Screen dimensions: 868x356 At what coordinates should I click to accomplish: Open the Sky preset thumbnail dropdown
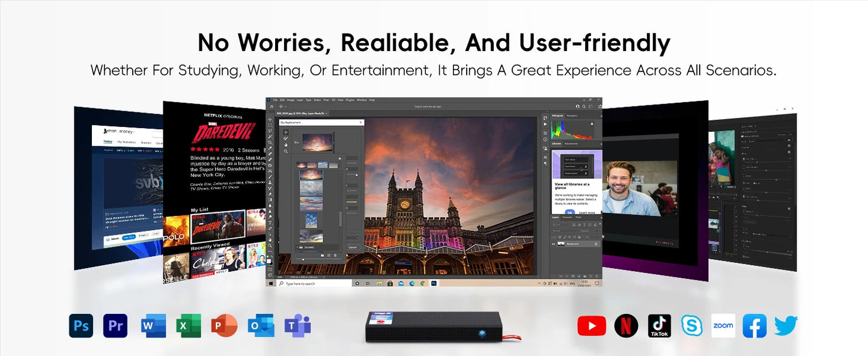[334, 143]
